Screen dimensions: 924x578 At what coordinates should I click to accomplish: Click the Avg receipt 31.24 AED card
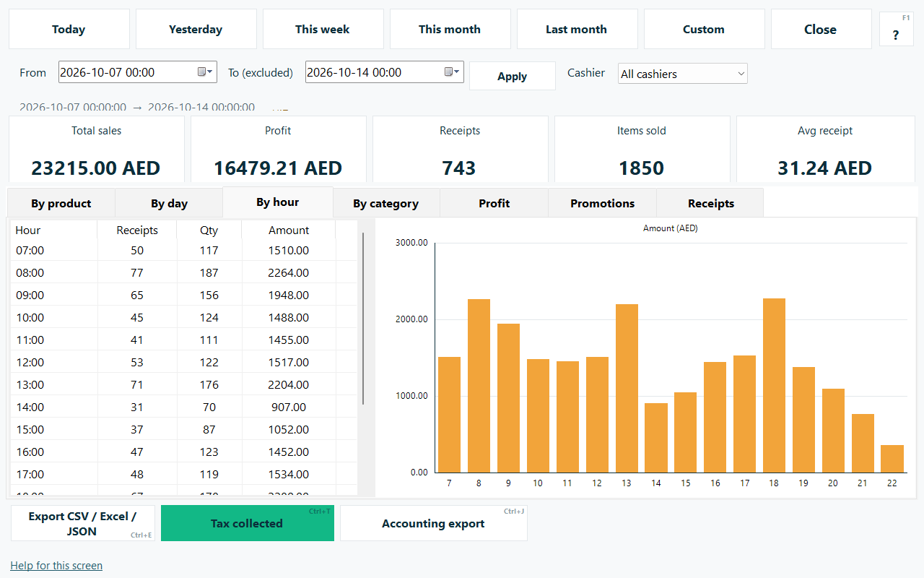click(x=826, y=150)
